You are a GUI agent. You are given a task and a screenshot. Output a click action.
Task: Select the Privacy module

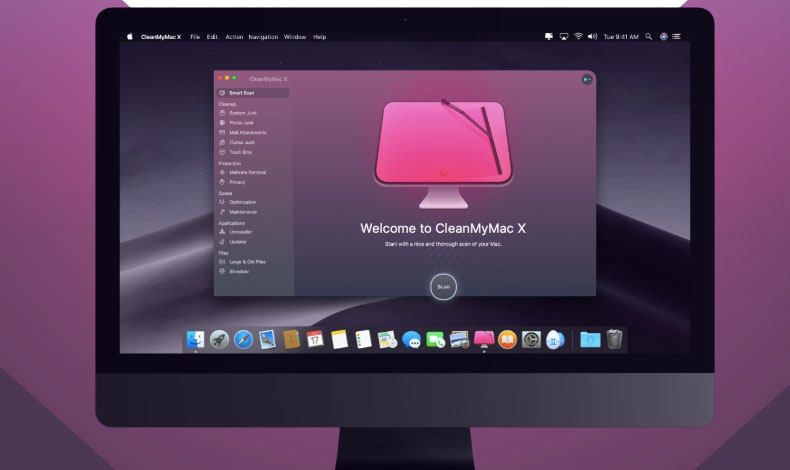coord(237,182)
